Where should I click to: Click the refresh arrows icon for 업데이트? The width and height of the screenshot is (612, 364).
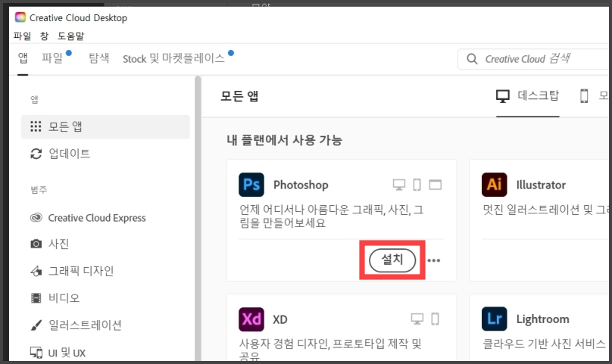pyautogui.click(x=36, y=154)
